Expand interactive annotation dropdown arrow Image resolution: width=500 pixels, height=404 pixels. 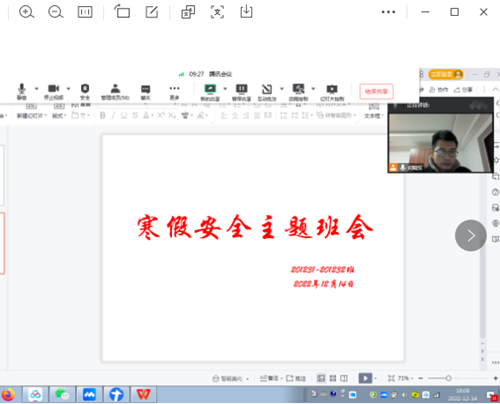tap(282, 89)
